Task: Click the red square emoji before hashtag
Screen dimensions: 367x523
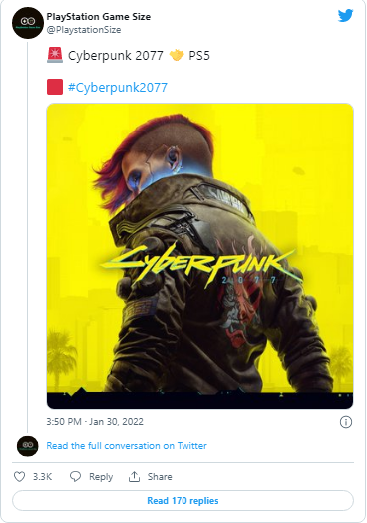Action: [55, 87]
